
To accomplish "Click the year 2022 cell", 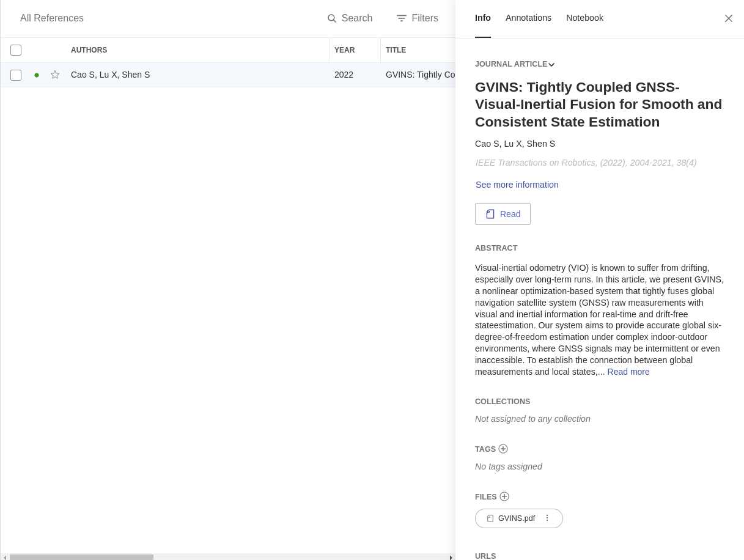I will coord(344,75).
